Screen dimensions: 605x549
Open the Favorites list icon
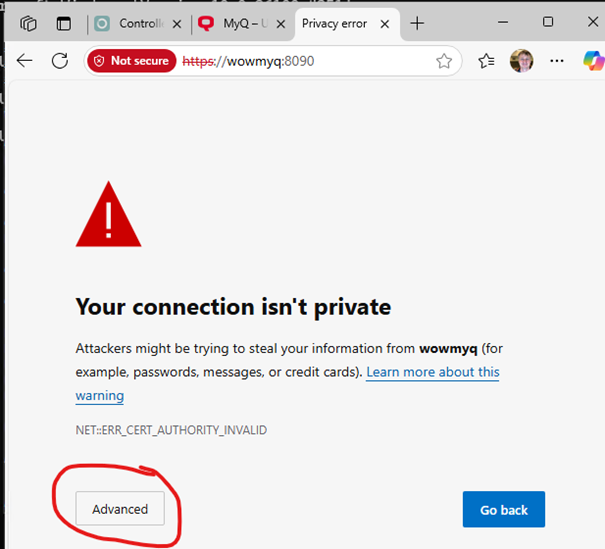[486, 61]
